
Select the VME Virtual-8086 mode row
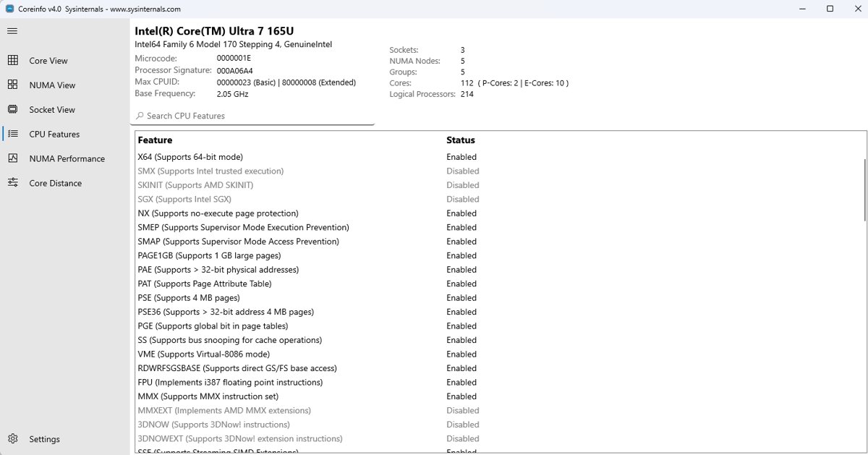point(499,354)
